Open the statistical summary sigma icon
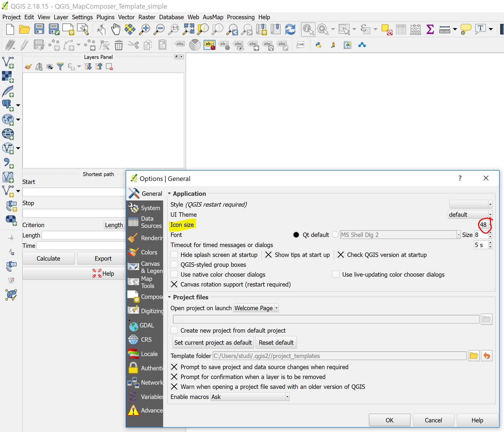The image size is (504, 432). [430, 29]
